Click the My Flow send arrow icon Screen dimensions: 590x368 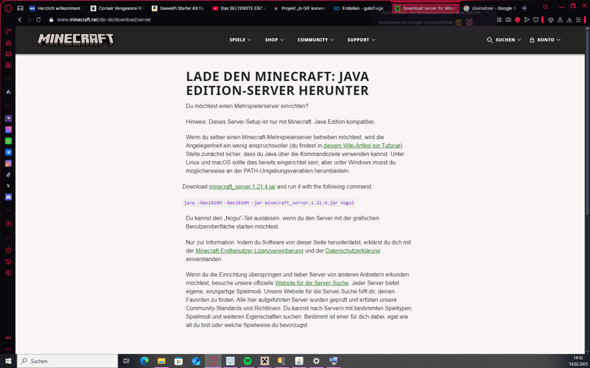click(x=526, y=20)
